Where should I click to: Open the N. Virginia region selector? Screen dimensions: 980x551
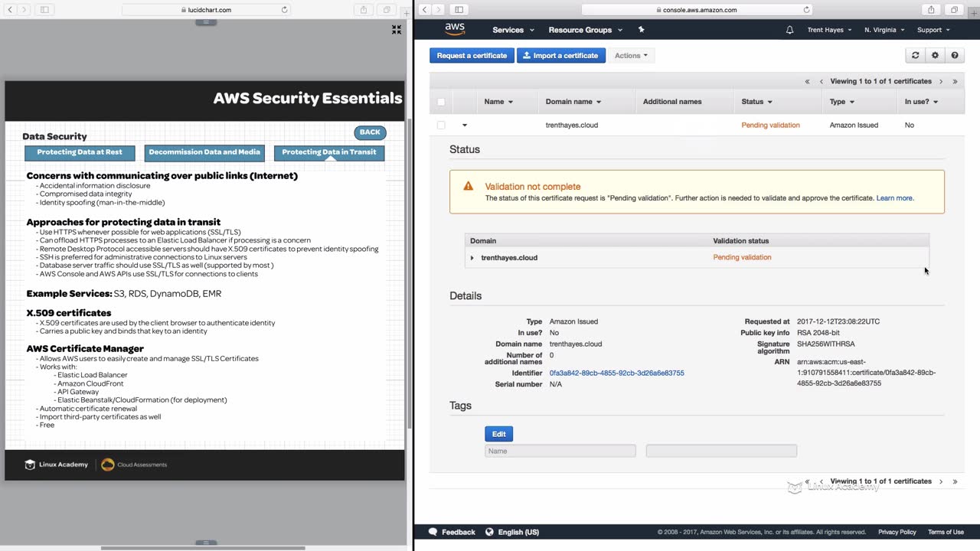[x=884, y=30]
